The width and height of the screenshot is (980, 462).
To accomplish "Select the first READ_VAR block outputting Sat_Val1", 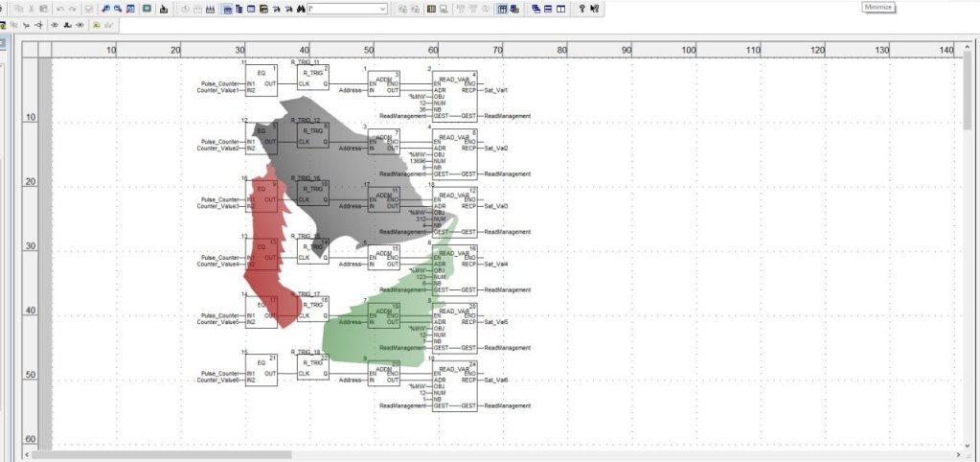I will coord(455,94).
